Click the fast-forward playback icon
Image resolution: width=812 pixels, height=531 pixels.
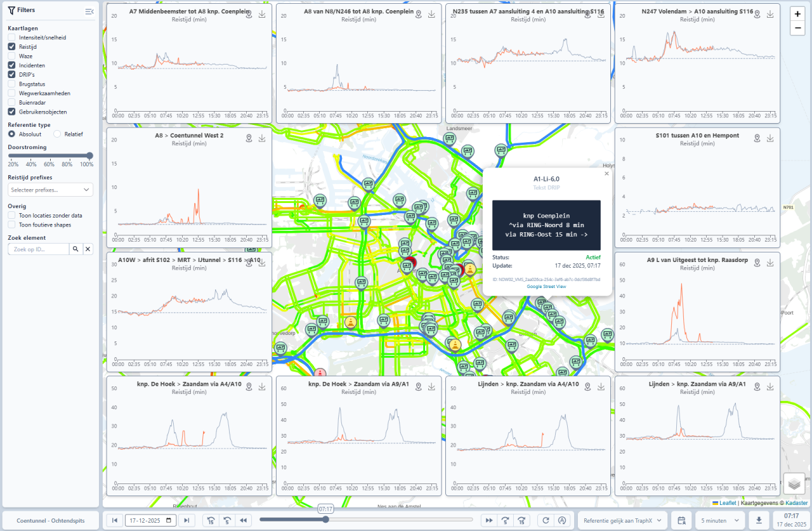coord(488,520)
